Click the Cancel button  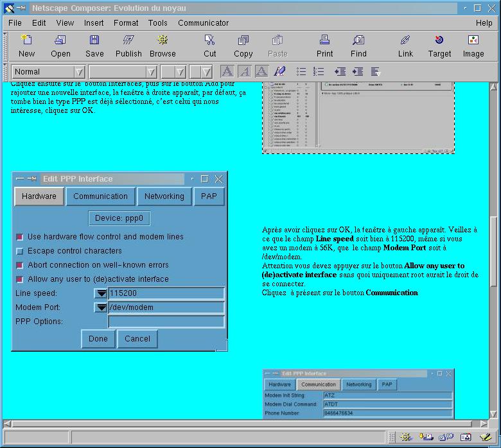coord(137,339)
